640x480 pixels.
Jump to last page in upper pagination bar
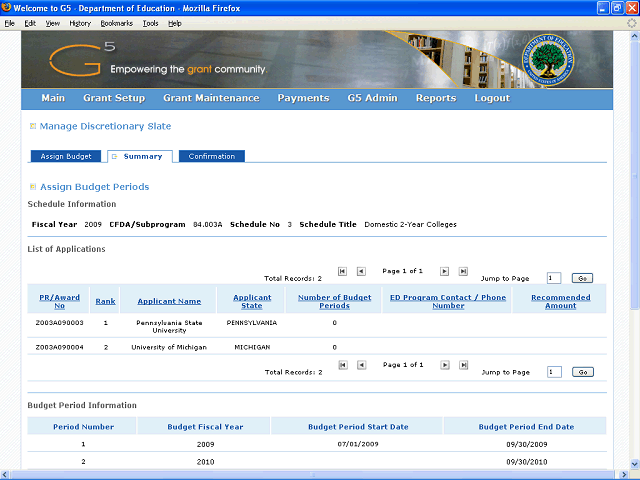point(463,271)
